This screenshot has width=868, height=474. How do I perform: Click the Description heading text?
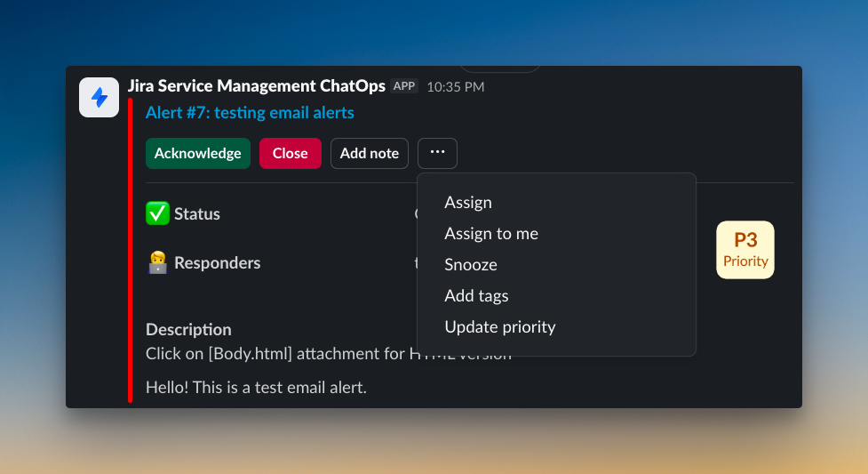188,329
